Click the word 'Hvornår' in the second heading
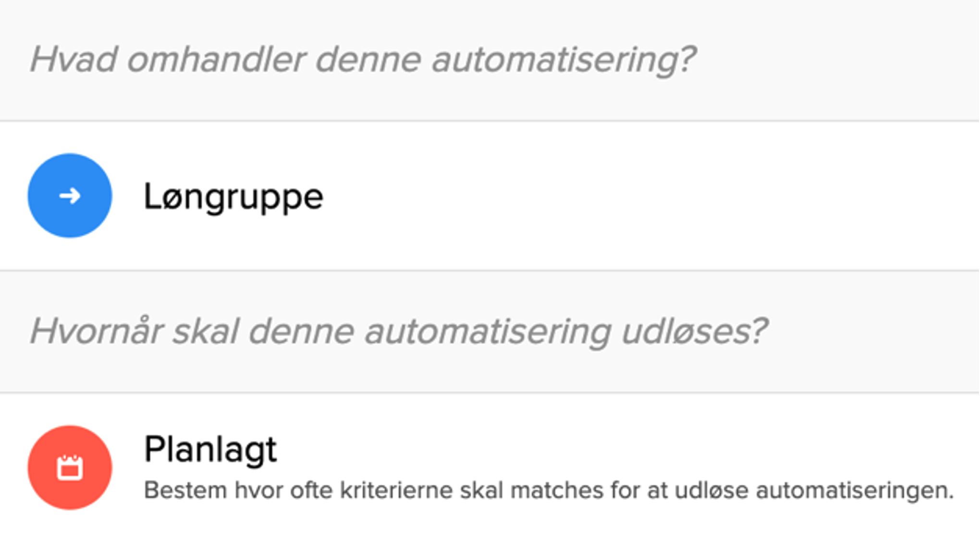The width and height of the screenshot is (980, 539). point(96,331)
